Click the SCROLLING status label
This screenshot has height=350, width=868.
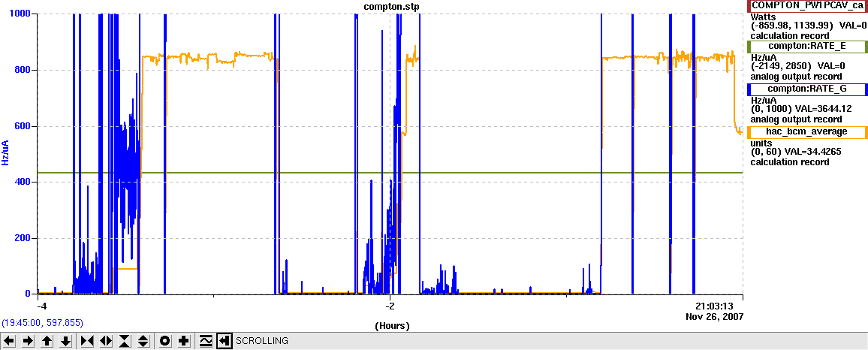tap(262, 340)
